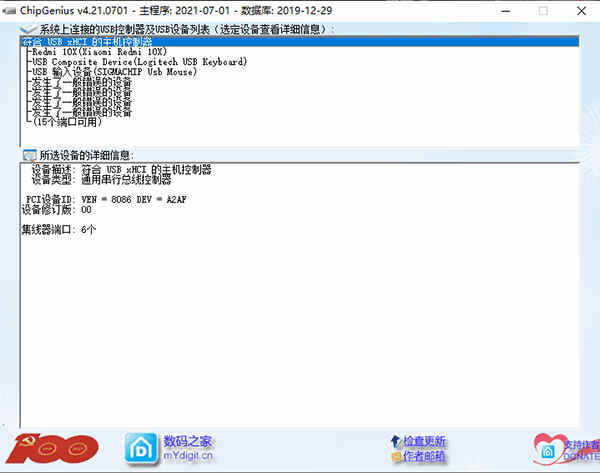Viewport: 600px width, 473px height.
Task: Click the ChipGenius title bar app icon
Action: pos(9,11)
